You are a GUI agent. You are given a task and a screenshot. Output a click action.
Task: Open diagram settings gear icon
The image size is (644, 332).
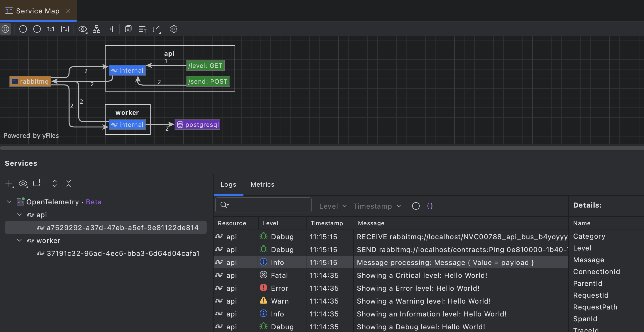point(174,29)
